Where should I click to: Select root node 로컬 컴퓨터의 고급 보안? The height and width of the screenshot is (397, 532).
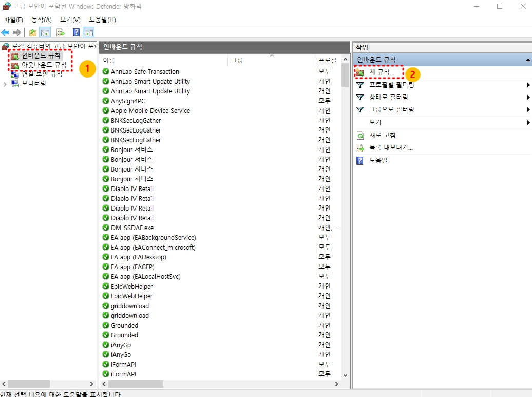pyautogui.click(x=54, y=46)
